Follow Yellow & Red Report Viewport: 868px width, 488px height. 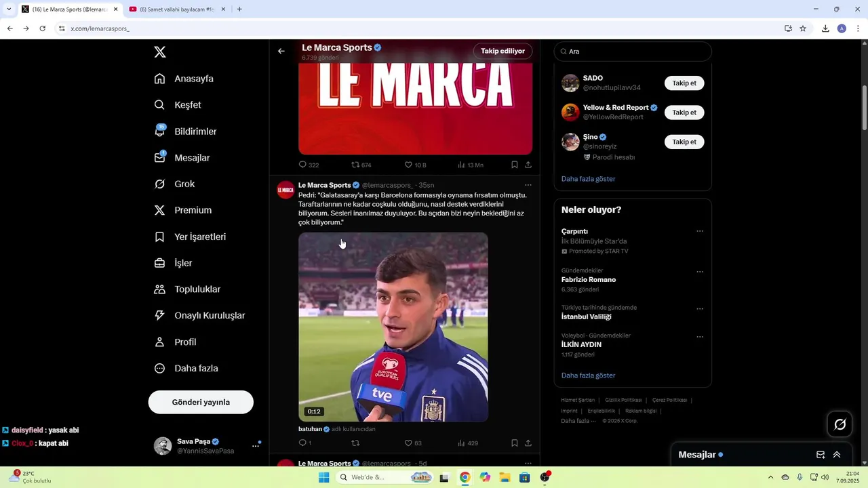[x=684, y=113]
